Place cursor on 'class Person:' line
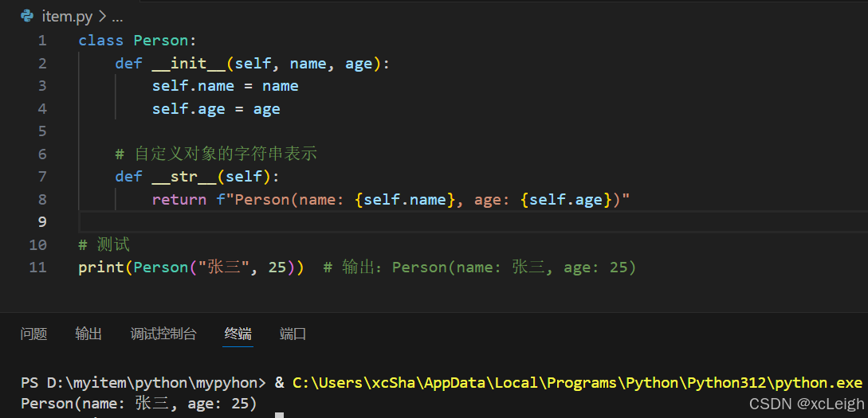This screenshot has width=868, height=418. point(138,41)
